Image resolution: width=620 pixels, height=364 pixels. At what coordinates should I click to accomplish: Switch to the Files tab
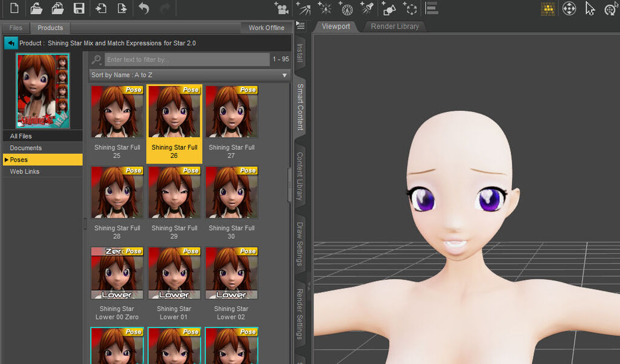point(16,28)
